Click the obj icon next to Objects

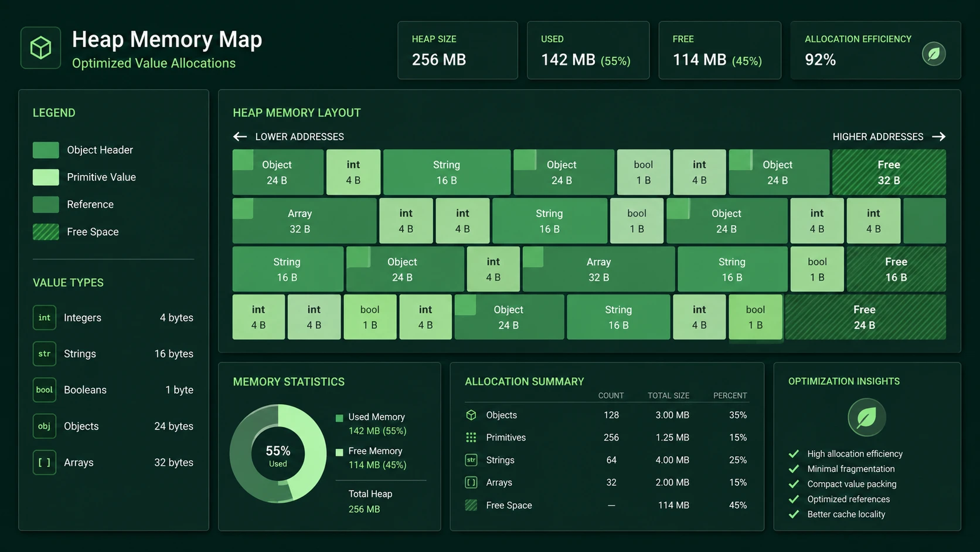click(45, 426)
